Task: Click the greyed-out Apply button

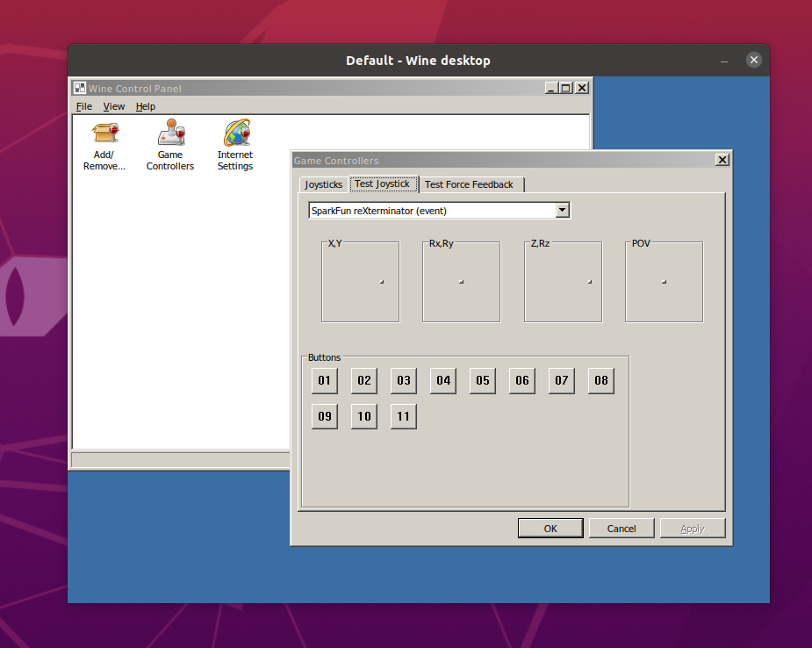Action: pyautogui.click(x=693, y=529)
